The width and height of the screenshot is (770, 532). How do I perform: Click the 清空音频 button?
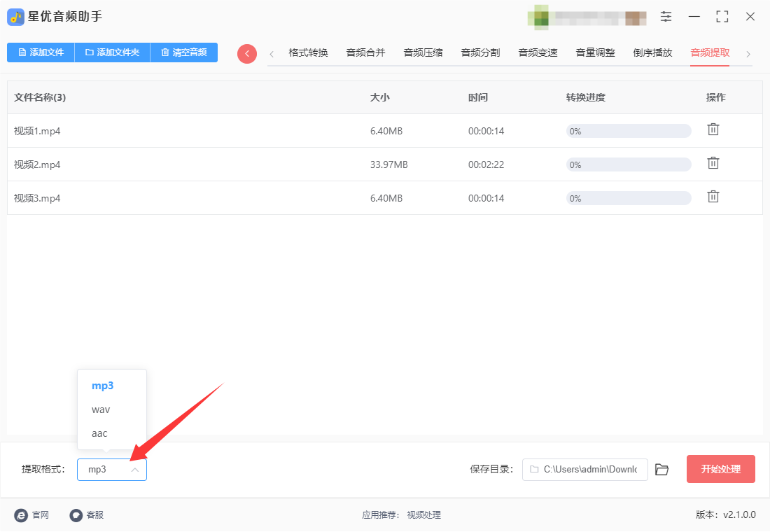click(x=183, y=52)
